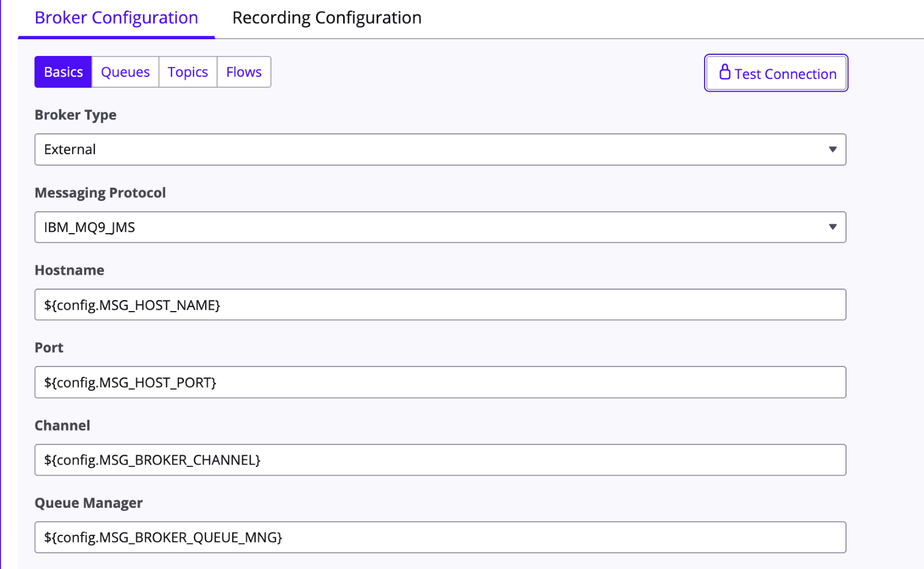
Task: Click the IBM_MQ9_JMS protocol selection
Action: (x=90, y=227)
